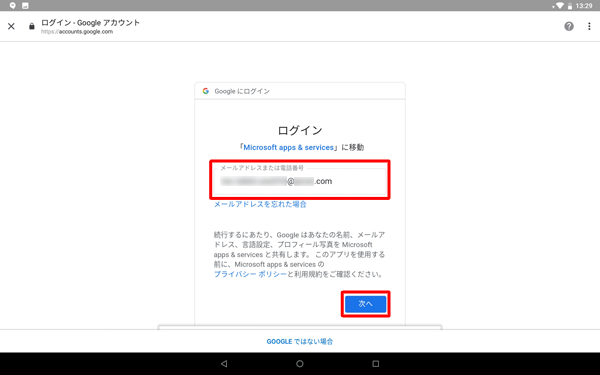Tap the Android recent apps button

coord(376,364)
